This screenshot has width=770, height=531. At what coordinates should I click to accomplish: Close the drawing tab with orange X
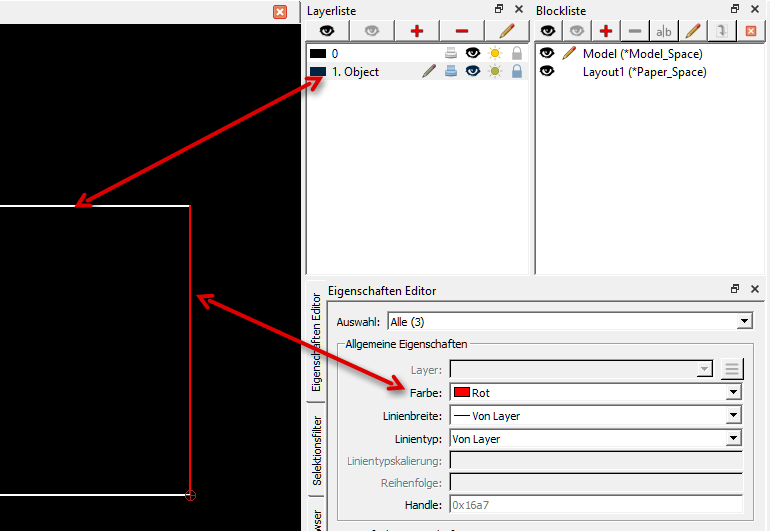click(x=280, y=12)
